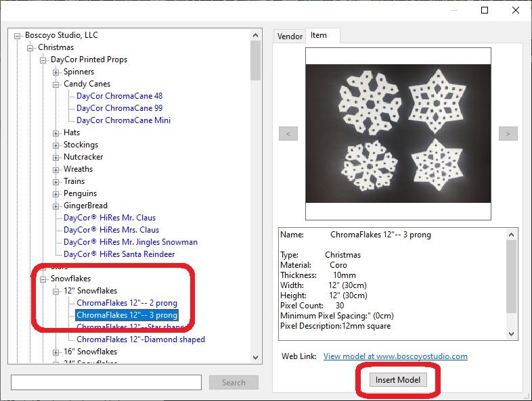Viewport: 532px width, 401px height.
Task: Collapse the 12" Snowflakes node
Action: [x=56, y=291]
